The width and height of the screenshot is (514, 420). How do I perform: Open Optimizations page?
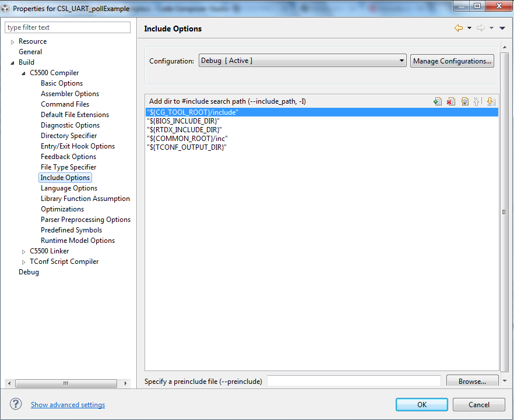[62, 209]
